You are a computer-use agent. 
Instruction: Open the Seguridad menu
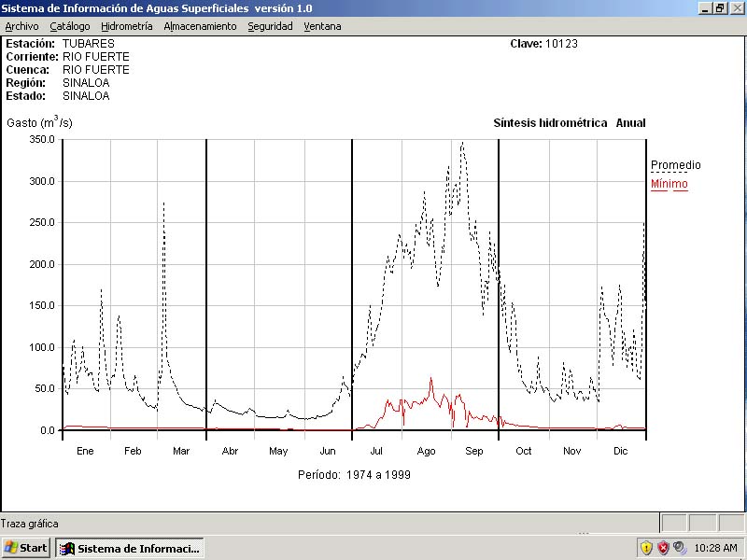pyautogui.click(x=270, y=26)
